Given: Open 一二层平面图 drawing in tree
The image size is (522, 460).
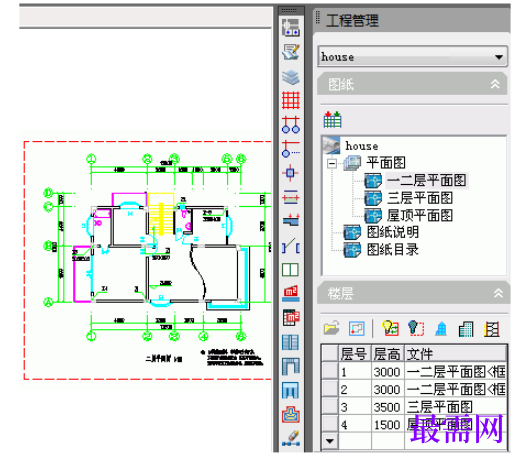Looking at the screenshot, I should click(x=427, y=180).
